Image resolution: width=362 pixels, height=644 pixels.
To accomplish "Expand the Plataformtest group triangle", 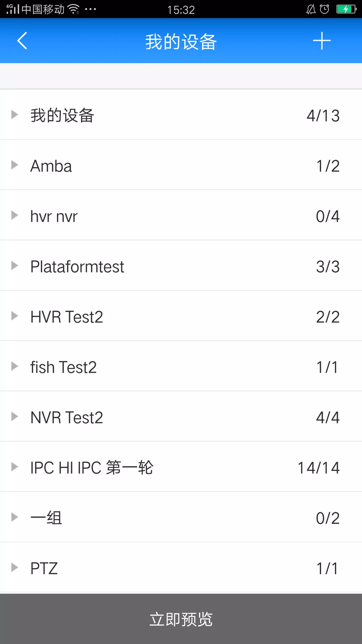I will coord(14,266).
